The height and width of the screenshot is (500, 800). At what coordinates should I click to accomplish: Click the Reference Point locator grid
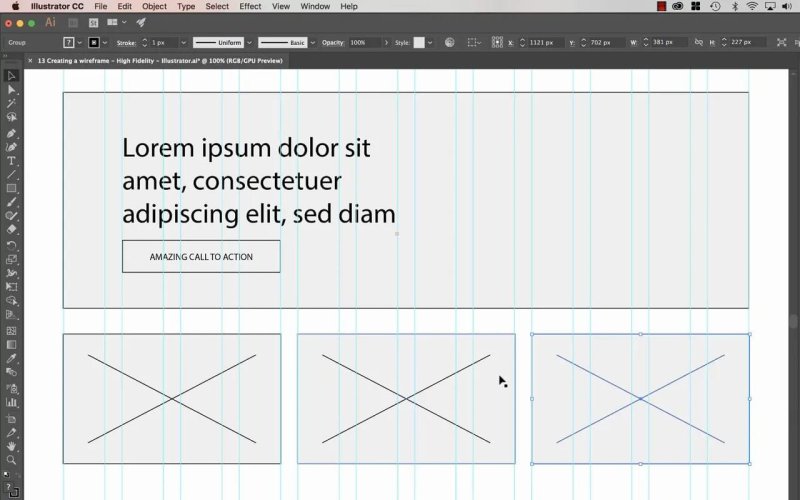[x=497, y=42]
